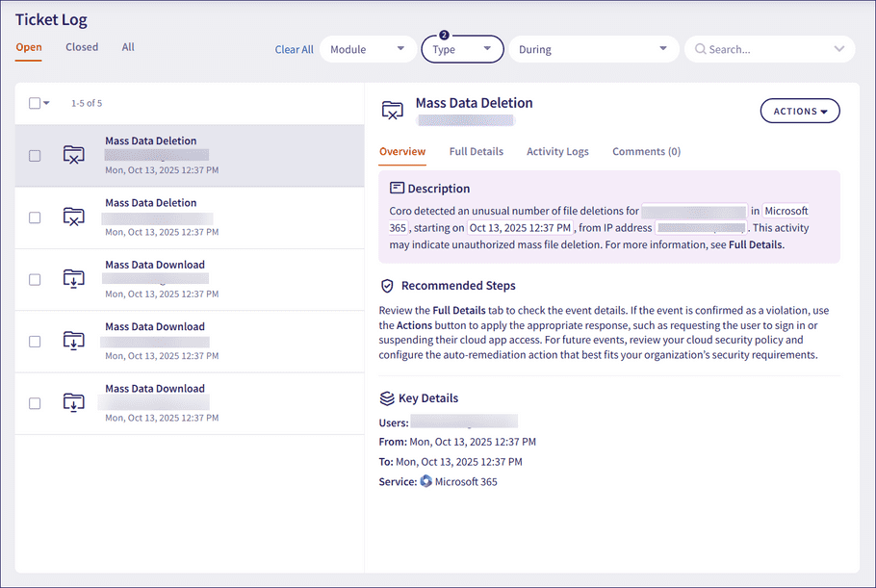Switch to the Full Details tab
This screenshot has height=588, width=876.
pos(476,152)
